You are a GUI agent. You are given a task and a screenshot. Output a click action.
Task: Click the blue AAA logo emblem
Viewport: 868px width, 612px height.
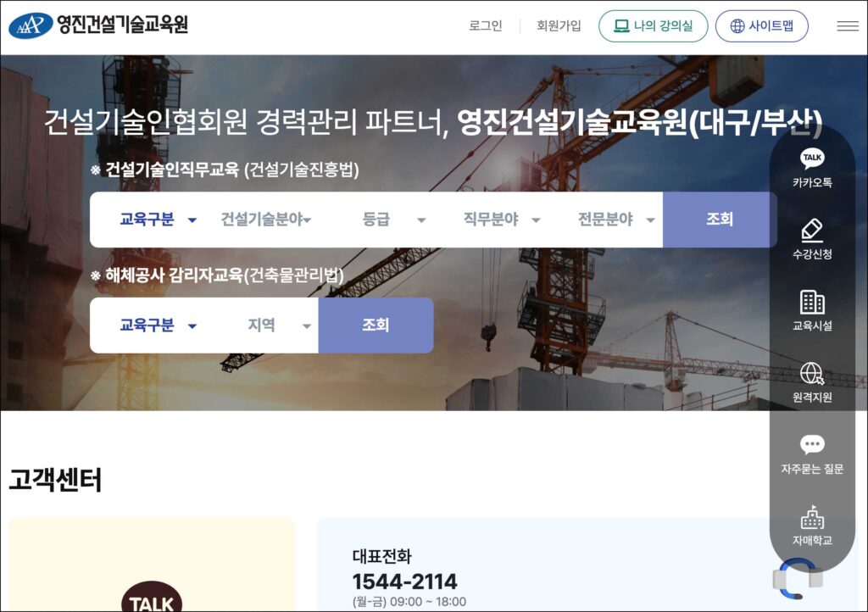(31, 25)
